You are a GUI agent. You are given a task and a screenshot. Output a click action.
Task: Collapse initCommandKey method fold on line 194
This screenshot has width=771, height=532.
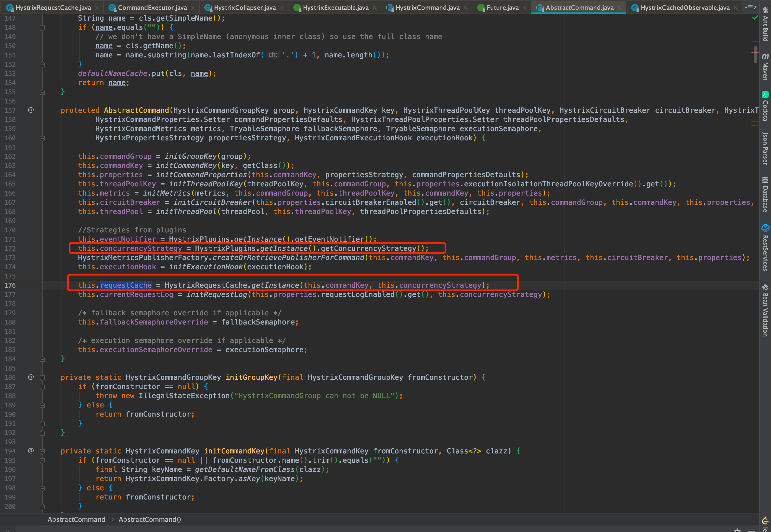tap(42, 451)
